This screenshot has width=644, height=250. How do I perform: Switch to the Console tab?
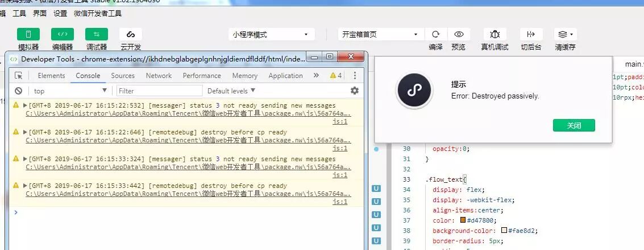click(88, 76)
